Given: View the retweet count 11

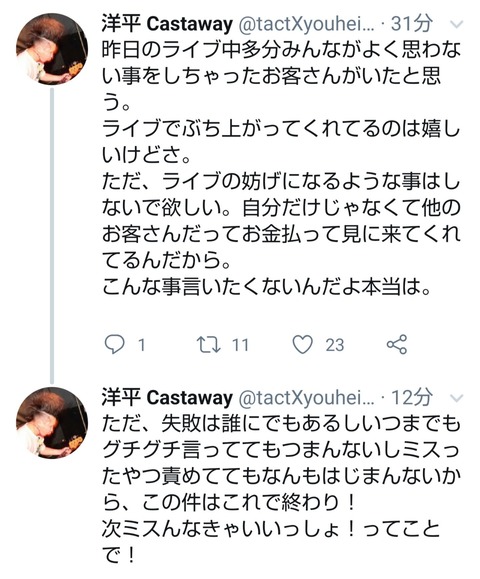Looking at the screenshot, I should (x=240, y=345).
